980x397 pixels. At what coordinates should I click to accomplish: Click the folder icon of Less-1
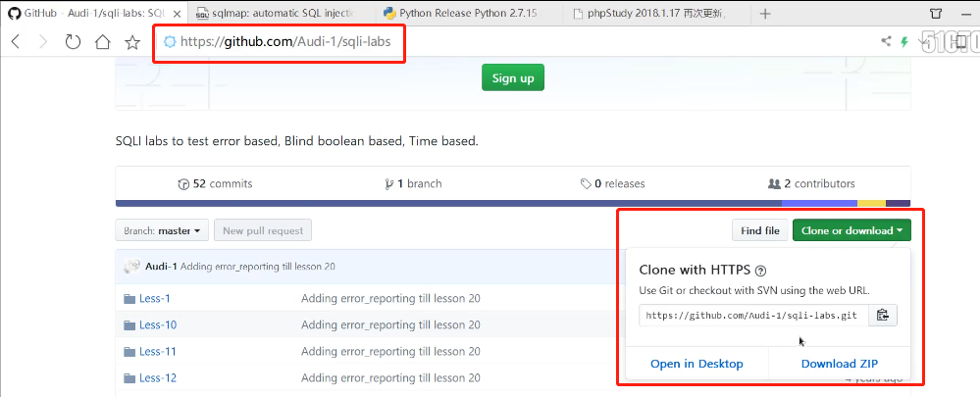click(x=129, y=299)
